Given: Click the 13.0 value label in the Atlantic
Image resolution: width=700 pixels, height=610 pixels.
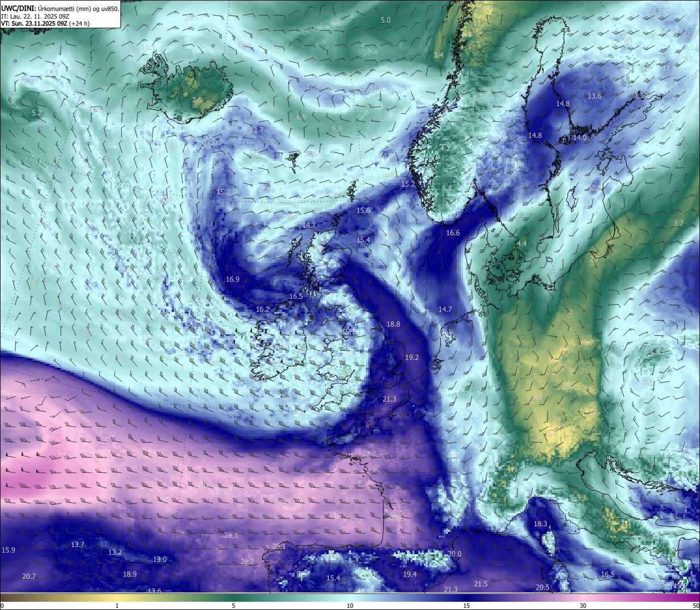Looking at the screenshot, I should [x=160, y=559].
